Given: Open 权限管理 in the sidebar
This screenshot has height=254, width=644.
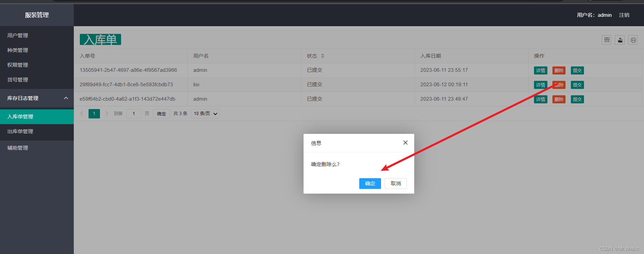Looking at the screenshot, I should 37,65.
